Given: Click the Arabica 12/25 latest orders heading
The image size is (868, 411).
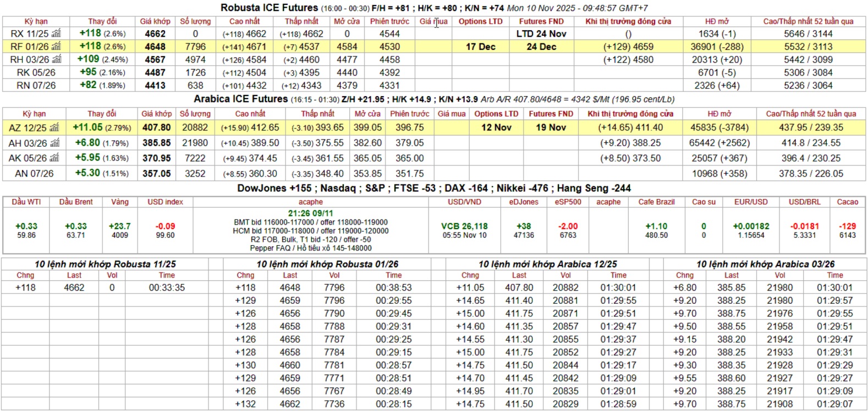Looking at the screenshot, I should tap(547, 264).
